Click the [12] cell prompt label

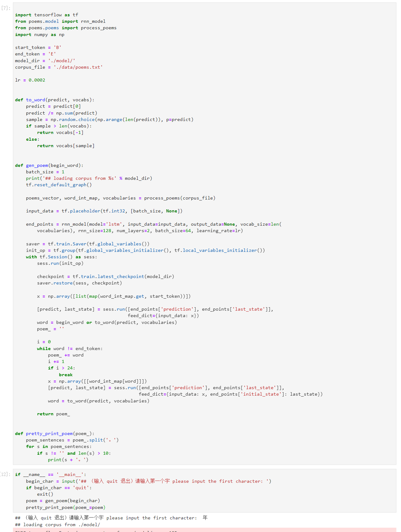point(5,474)
